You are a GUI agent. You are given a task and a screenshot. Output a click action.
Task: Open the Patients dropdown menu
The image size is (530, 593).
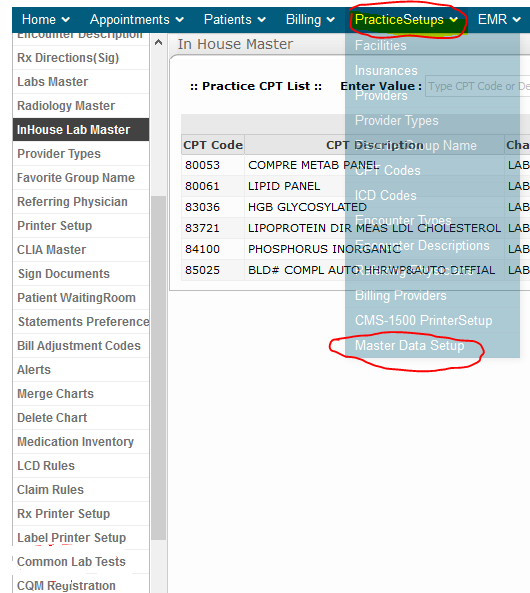235,19
